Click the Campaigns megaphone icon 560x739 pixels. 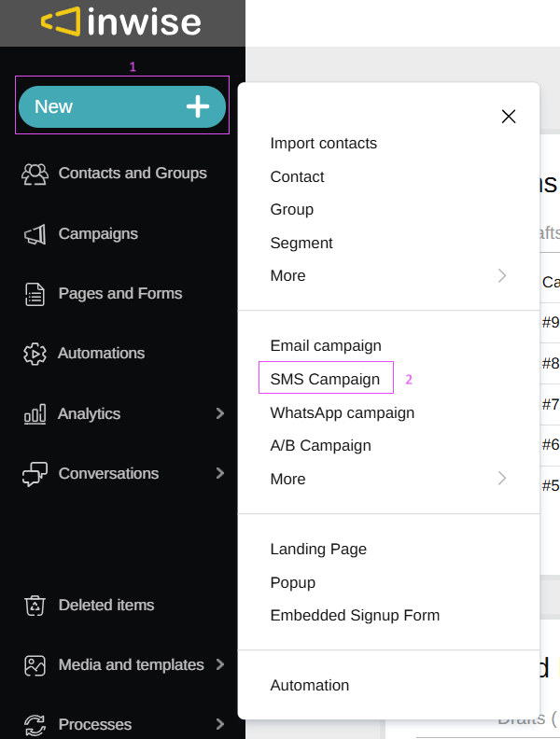pos(35,234)
